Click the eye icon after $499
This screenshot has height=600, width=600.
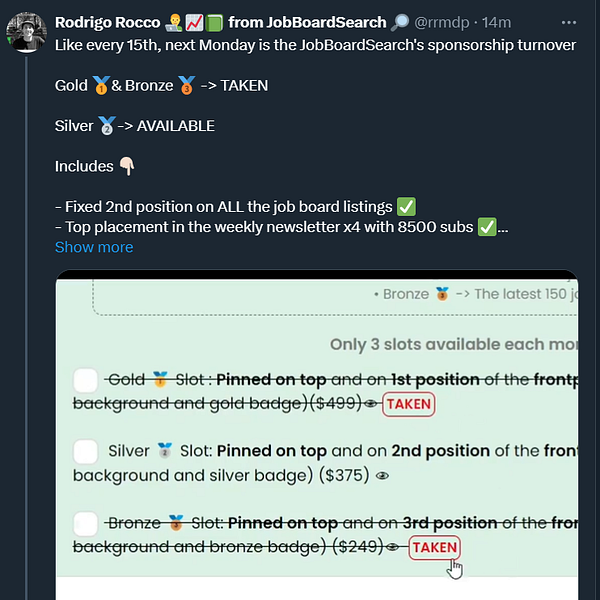point(370,404)
